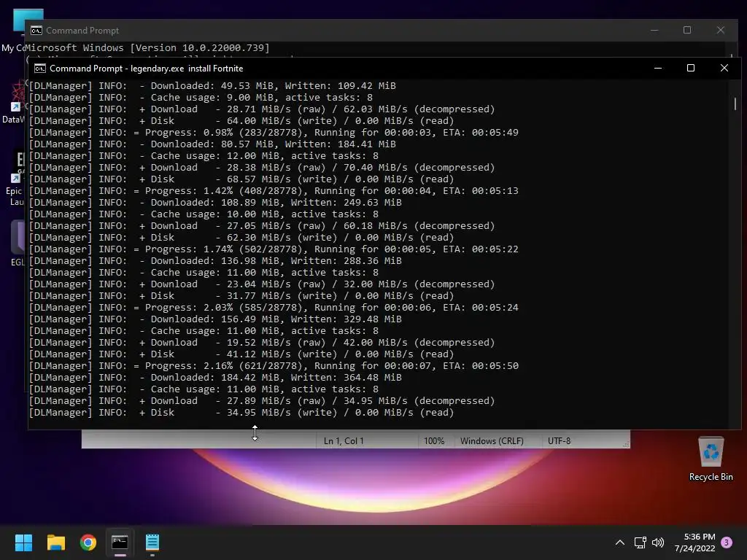
Task: Open the network status tray icon
Action: pos(640,542)
